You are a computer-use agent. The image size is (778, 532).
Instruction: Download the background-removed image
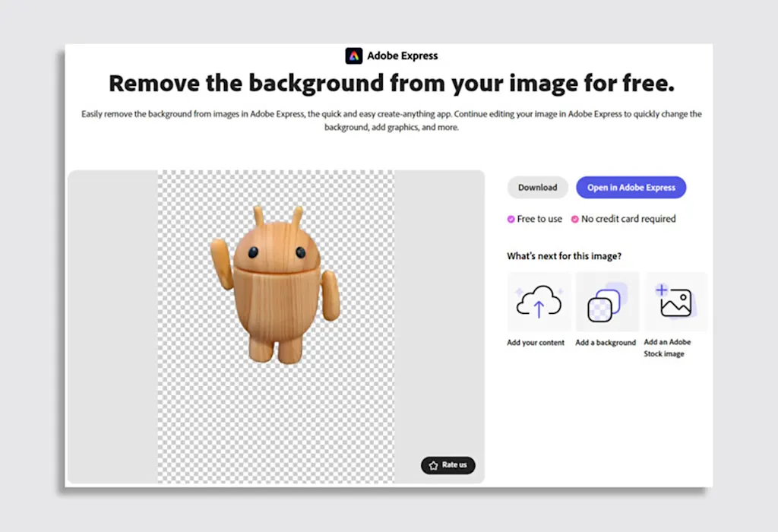click(x=537, y=188)
